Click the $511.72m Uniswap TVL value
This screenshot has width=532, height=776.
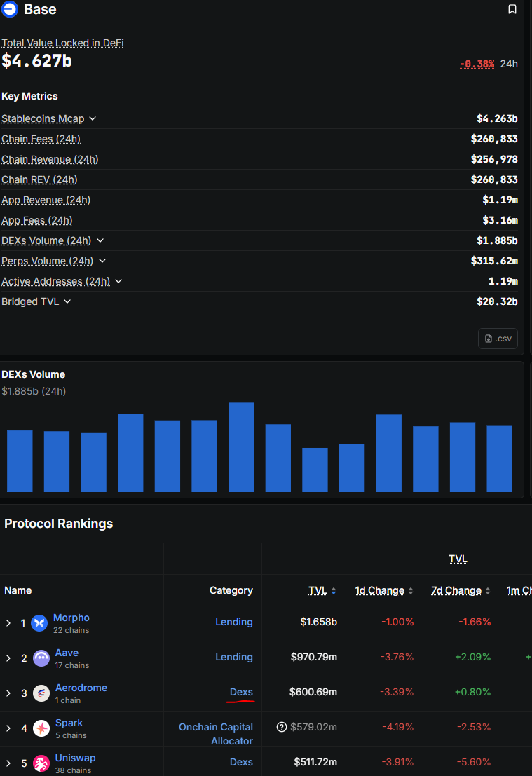[315, 762]
